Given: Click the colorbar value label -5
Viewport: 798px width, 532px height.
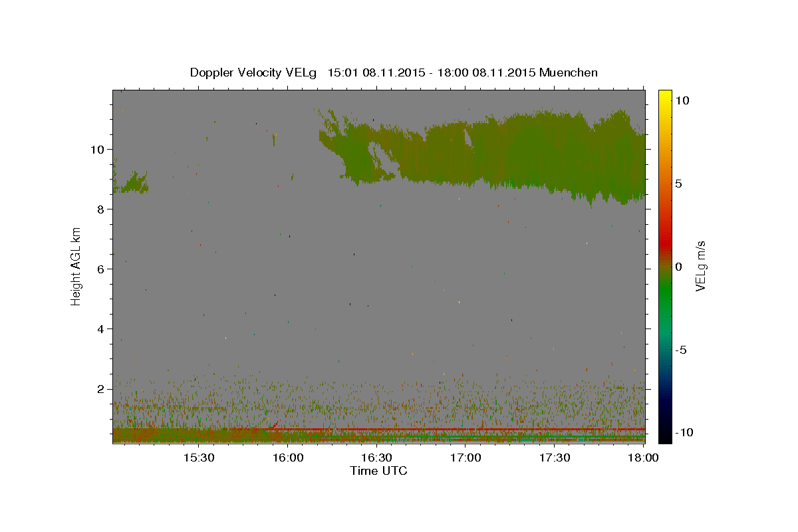Looking at the screenshot, I should (x=681, y=350).
